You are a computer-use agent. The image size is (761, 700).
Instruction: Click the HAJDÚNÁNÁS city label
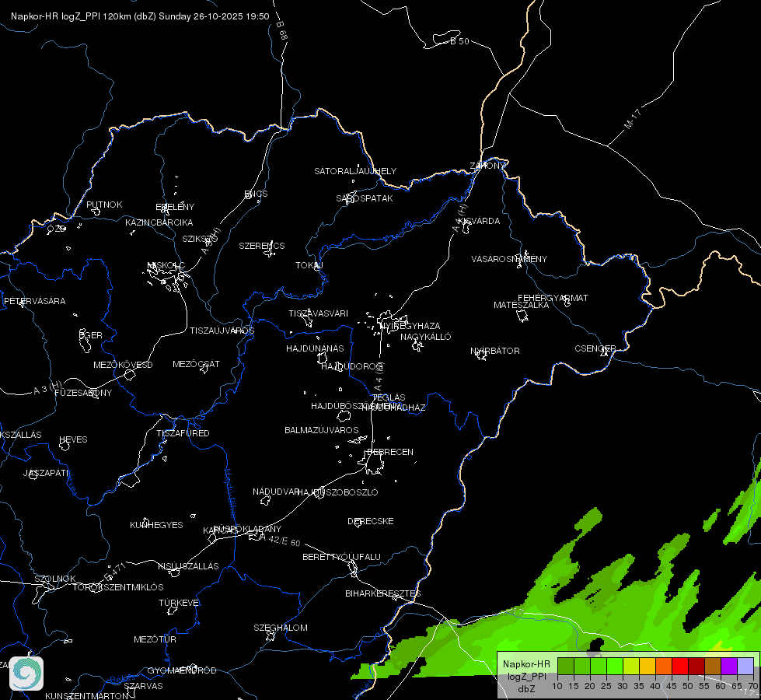pos(315,348)
